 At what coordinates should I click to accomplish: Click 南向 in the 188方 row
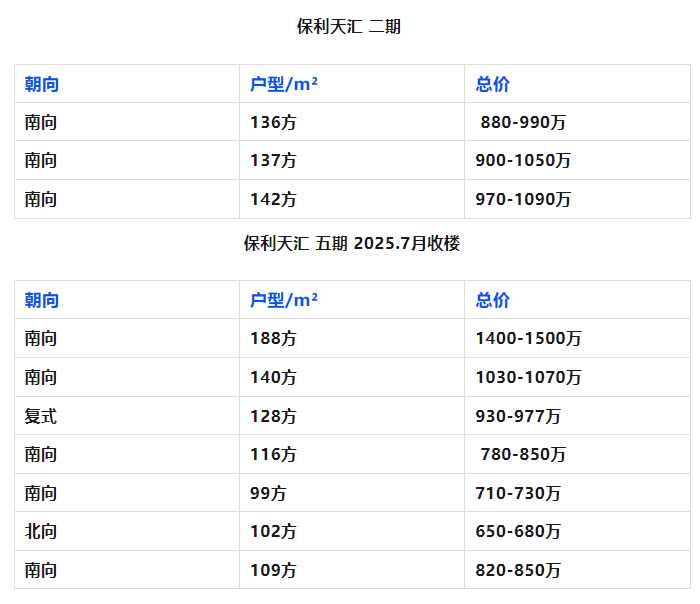pyautogui.click(x=41, y=338)
